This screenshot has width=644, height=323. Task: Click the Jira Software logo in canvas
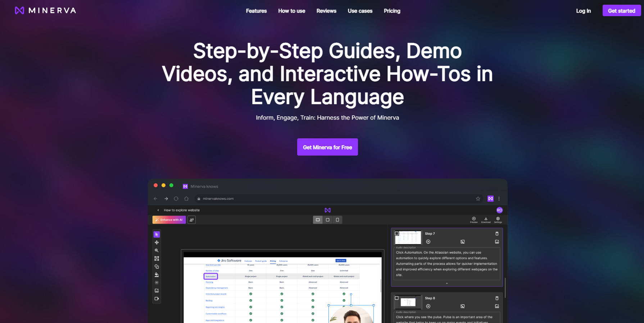coord(229,260)
